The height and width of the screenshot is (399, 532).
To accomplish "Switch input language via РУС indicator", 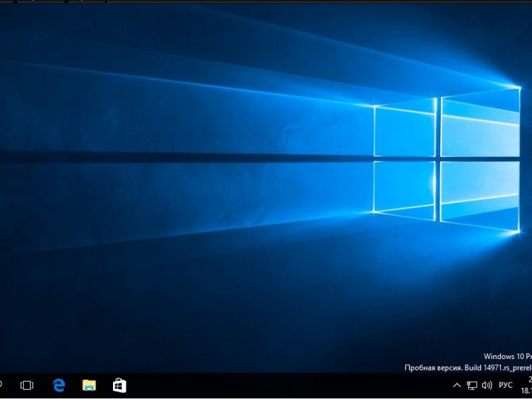I will click(x=505, y=385).
